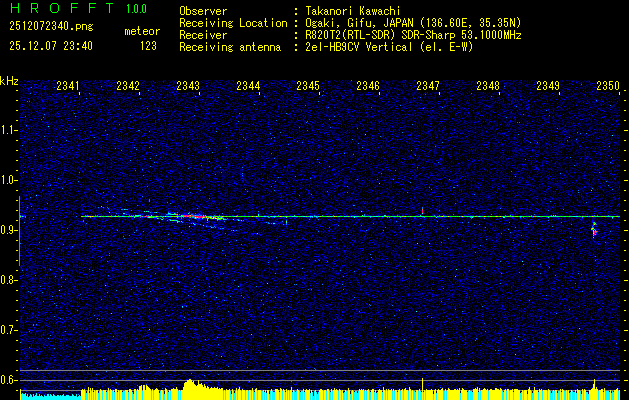Select the 2343 time marker
The width and height of the screenshot is (629, 400).
(187, 87)
